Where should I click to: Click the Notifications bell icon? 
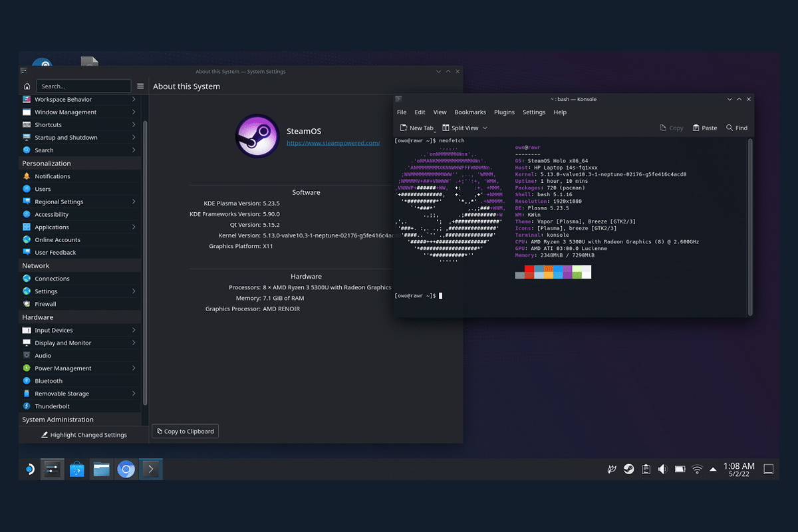pyautogui.click(x=27, y=176)
